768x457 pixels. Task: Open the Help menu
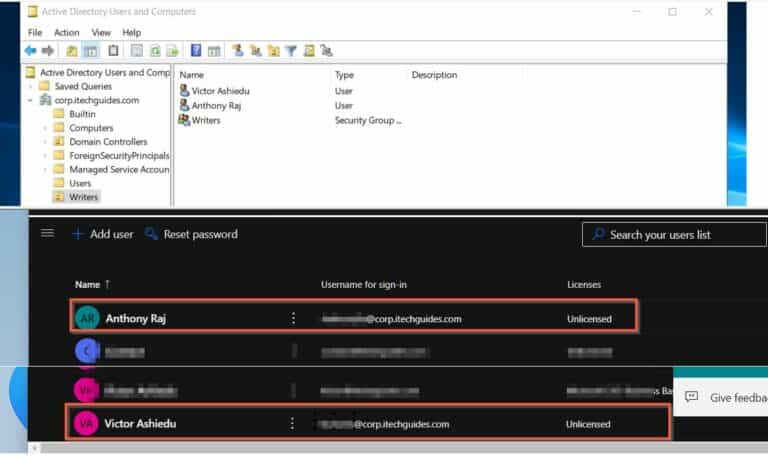coord(132,32)
